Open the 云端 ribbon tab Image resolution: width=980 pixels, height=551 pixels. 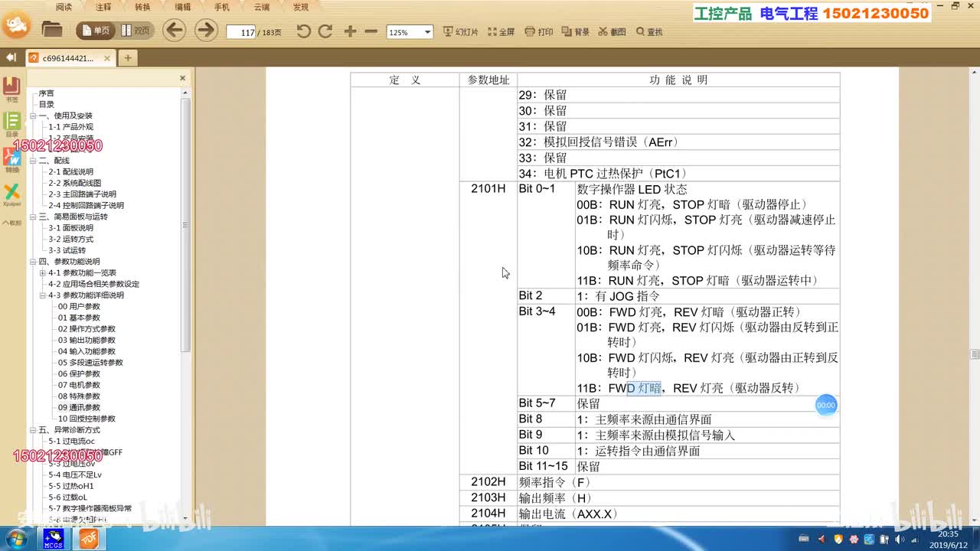tap(261, 7)
